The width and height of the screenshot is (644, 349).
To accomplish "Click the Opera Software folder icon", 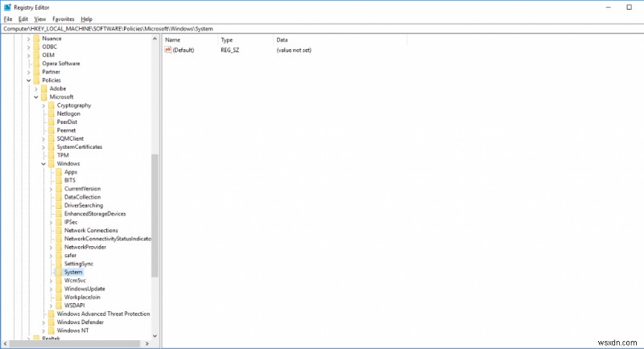I will tap(36, 64).
